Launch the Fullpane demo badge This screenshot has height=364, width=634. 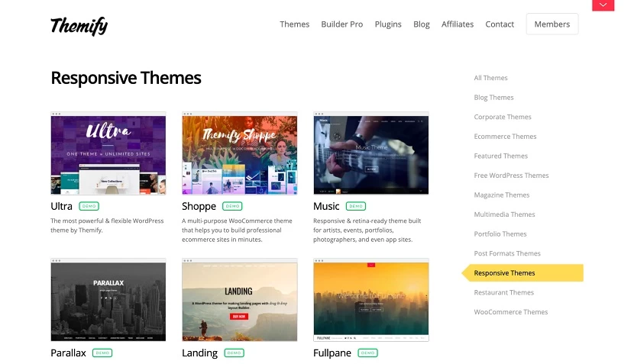(x=367, y=353)
